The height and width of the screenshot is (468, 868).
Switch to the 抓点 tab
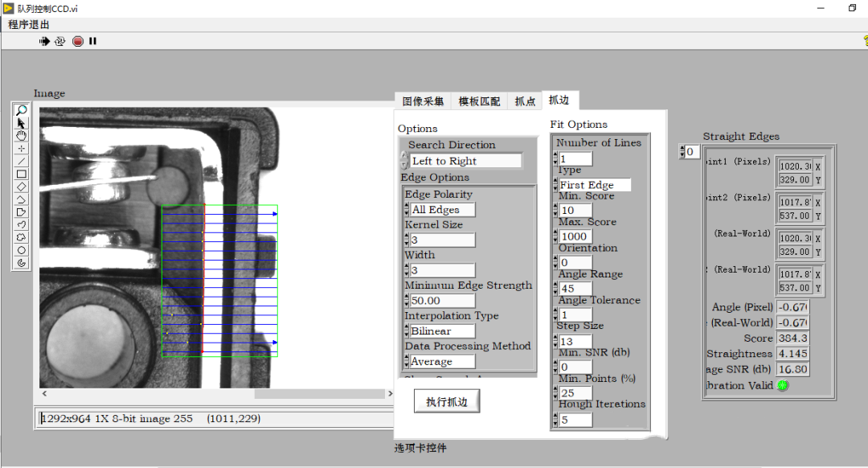tap(525, 101)
